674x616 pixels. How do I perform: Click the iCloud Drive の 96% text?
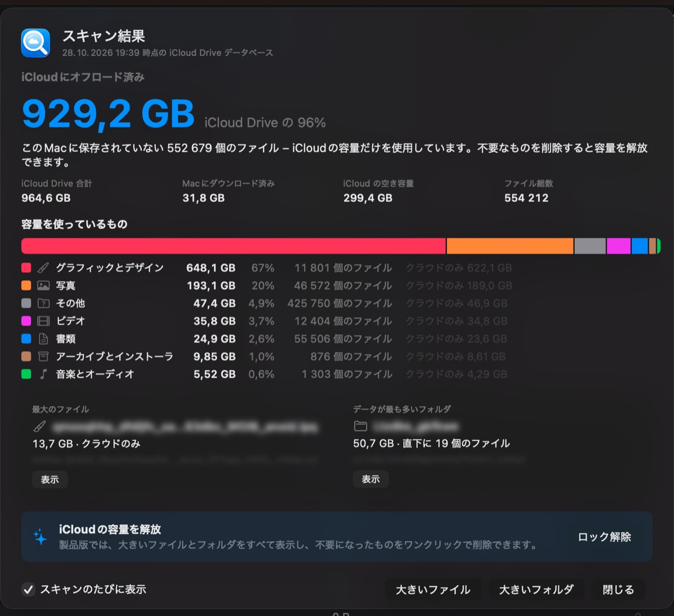(265, 122)
